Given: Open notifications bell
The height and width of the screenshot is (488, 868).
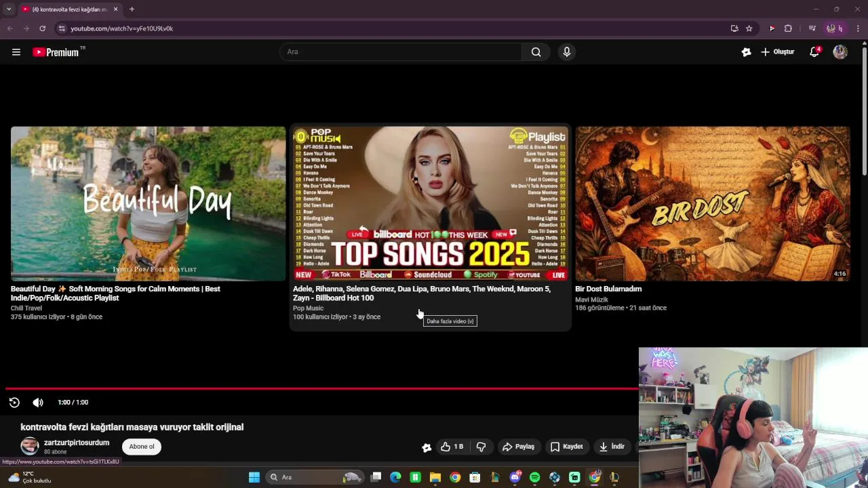Looking at the screenshot, I should [814, 52].
